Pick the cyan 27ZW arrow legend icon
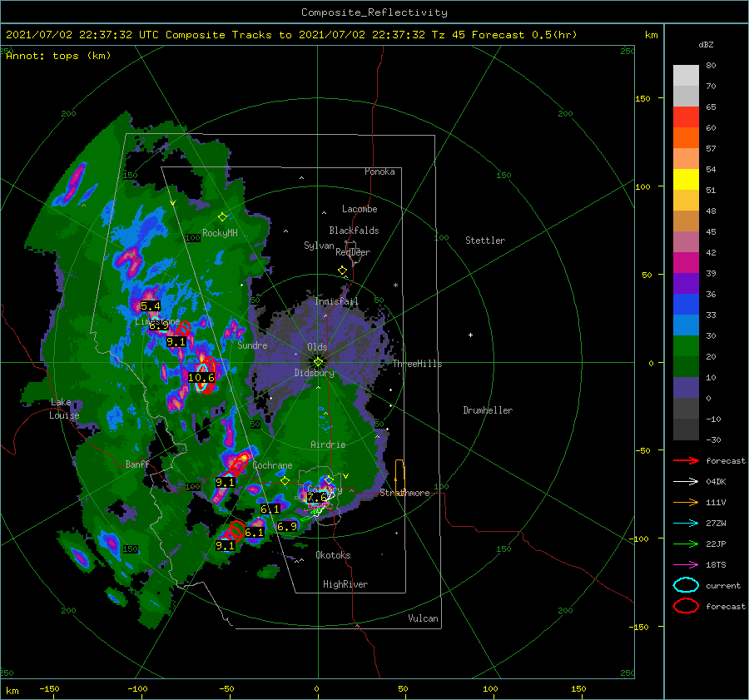Viewport: 749px width, 700px height. 686,524
